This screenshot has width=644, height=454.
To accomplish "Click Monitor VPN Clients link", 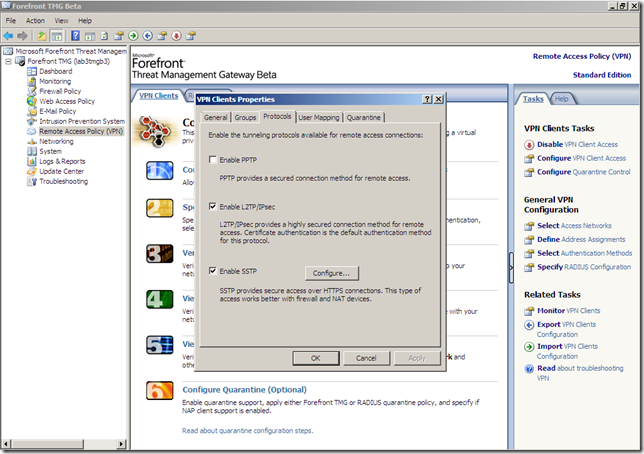I will pyautogui.click(x=569, y=311).
